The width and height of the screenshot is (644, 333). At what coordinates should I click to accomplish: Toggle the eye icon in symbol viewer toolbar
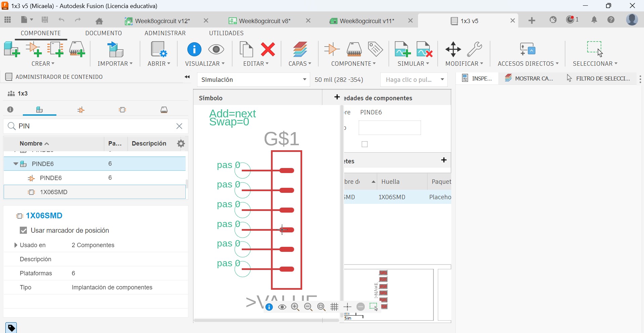282,307
